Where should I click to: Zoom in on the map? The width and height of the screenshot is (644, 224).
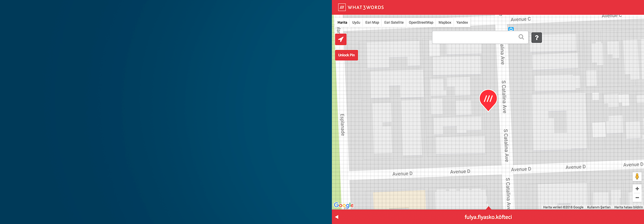(637, 189)
